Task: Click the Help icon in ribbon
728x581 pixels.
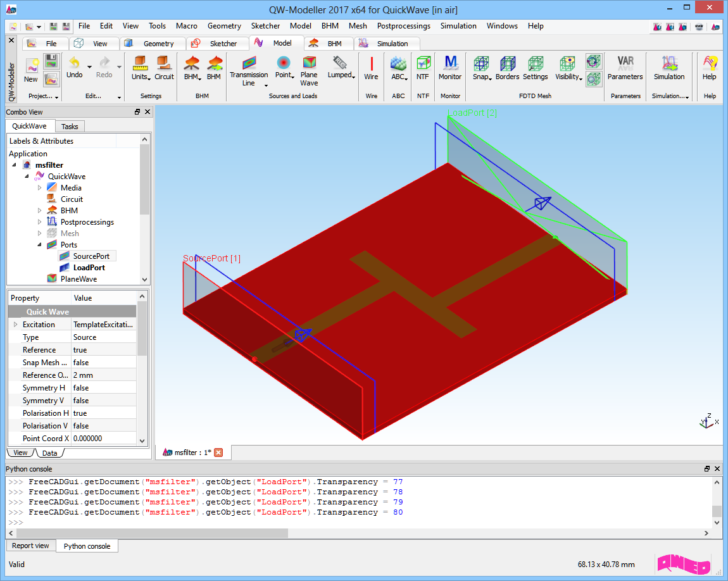Action: click(710, 63)
